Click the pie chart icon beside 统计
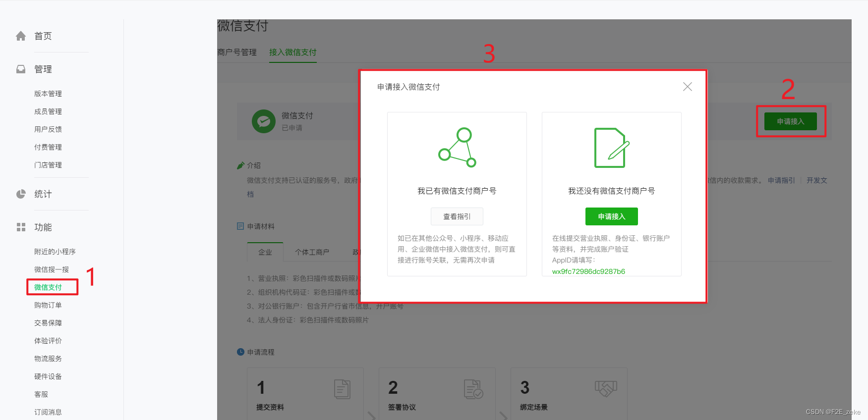 tap(21, 194)
